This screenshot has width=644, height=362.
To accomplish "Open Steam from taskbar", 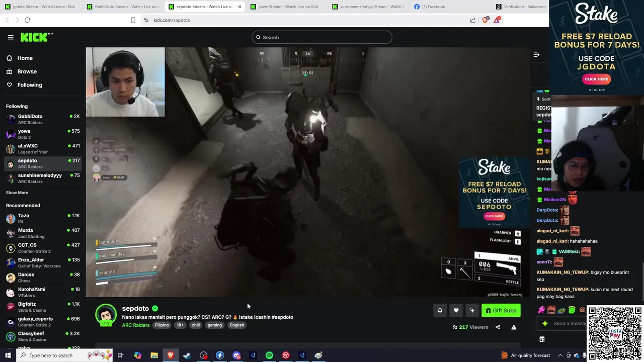I will [187, 355].
